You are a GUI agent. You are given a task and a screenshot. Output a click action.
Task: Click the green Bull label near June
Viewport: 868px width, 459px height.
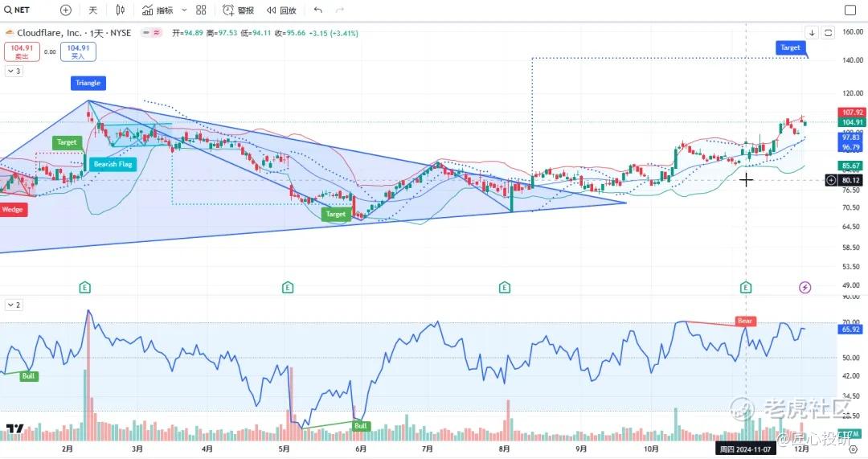tap(361, 426)
